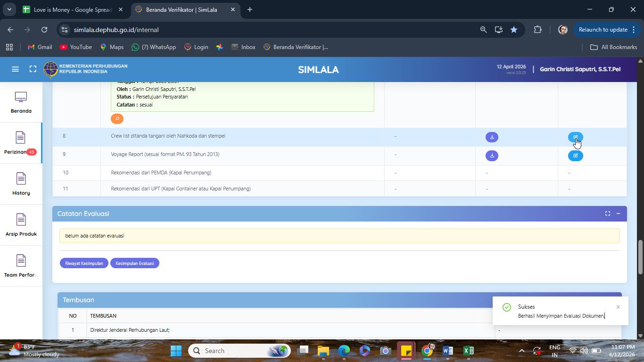Image resolution: width=644 pixels, height=362 pixels.
Task: Open Beranda in the sidebar
Action: pyautogui.click(x=21, y=102)
